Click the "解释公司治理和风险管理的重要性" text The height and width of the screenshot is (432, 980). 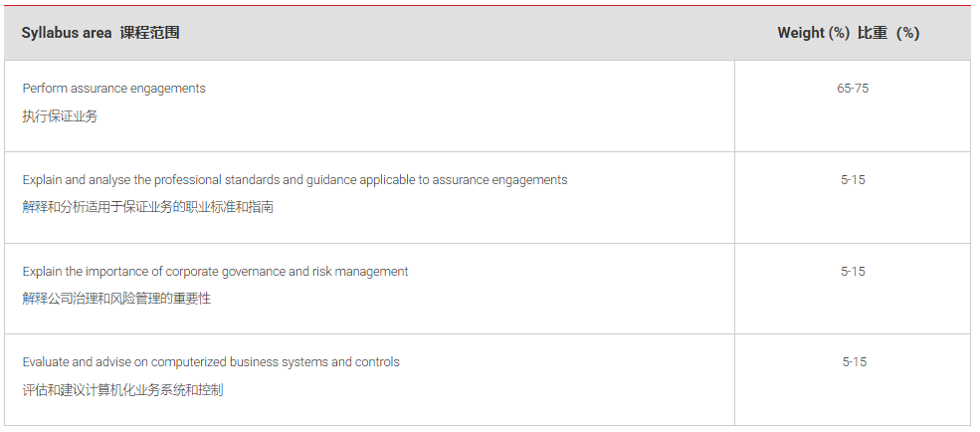[x=116, y=299]
